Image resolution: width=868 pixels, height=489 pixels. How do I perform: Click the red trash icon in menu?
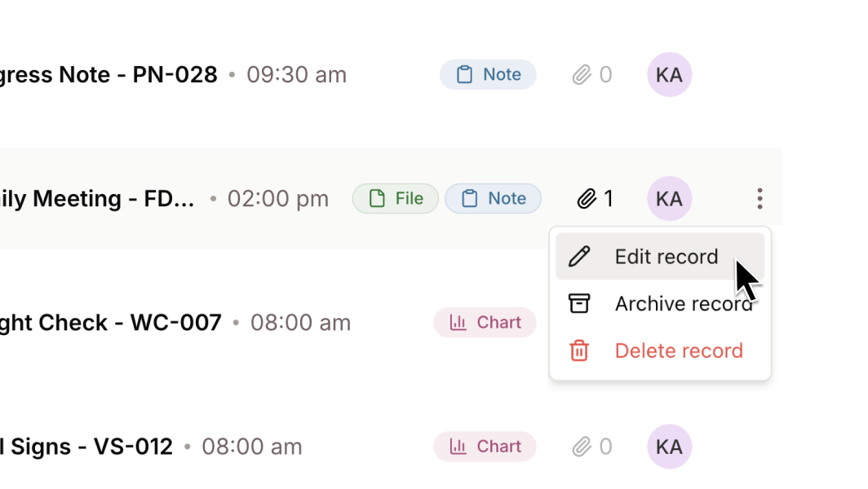pyautogui.click(x=579, y=351)
